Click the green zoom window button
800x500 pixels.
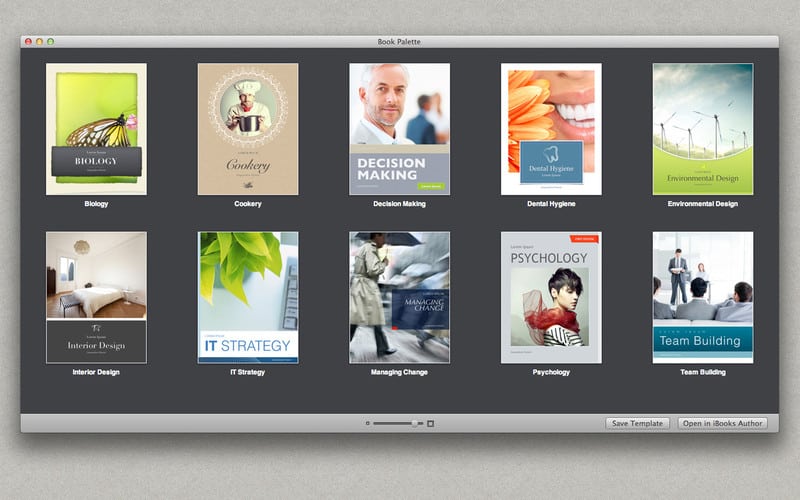(x=51, y=41)
